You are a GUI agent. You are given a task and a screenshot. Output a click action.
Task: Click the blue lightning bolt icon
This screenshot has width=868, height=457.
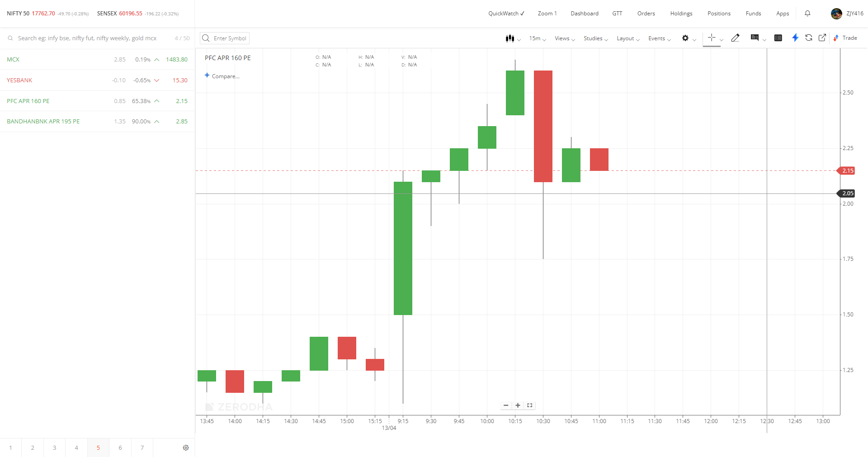(795, 38)
